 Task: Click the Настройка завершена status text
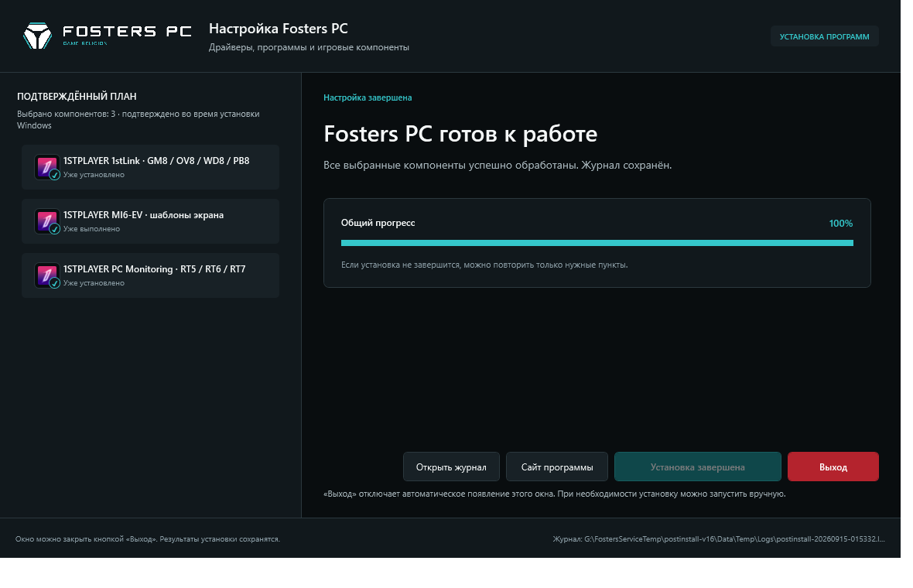click(368, 97)
